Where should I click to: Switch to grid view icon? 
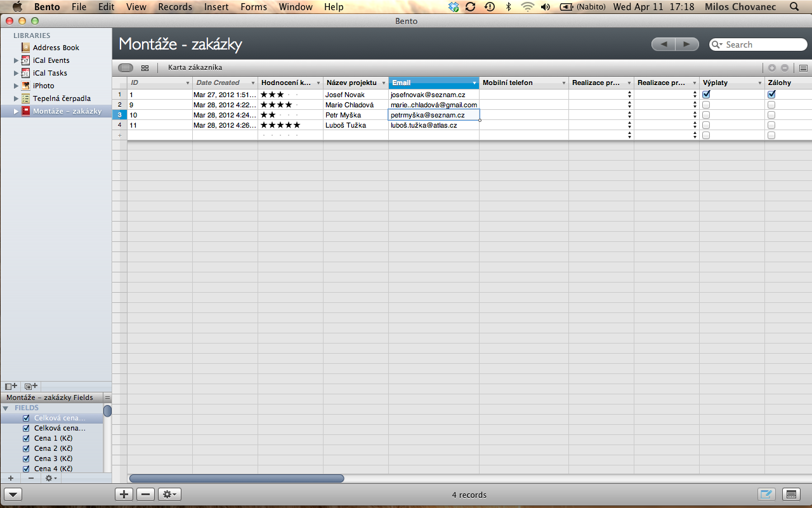click(145, 68)
